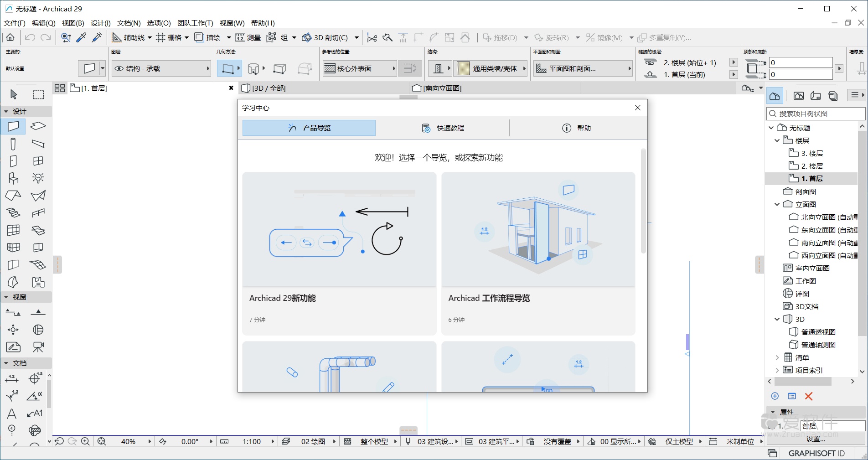Collapse the 设计 toolbox section
The image size is (868, 460).
tap(6, 111)
